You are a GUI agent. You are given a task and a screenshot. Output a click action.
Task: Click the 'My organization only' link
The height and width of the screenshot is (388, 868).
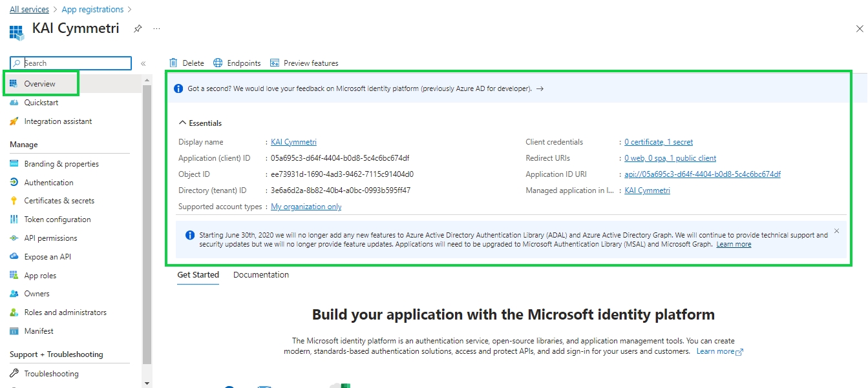click(x=306, y=207)
